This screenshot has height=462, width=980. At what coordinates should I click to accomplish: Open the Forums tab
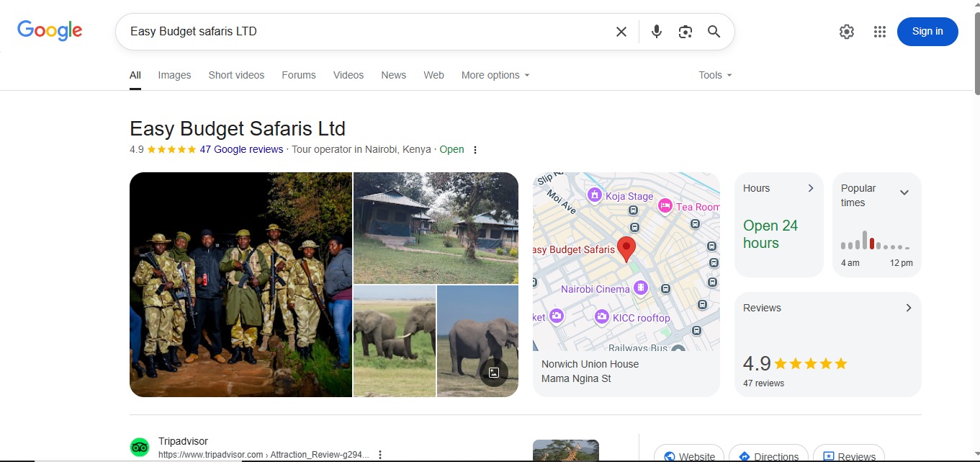[x=299, y=75]
